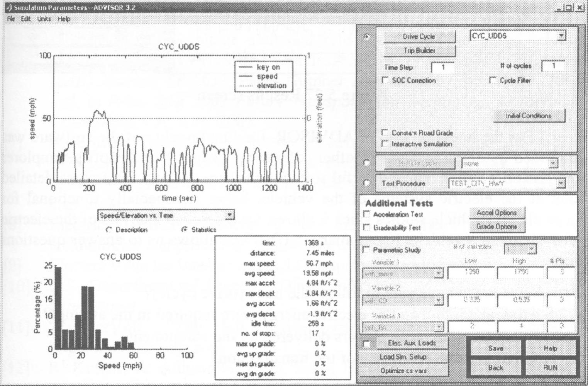
Task: Select the Test Procedure radio button
Action: (367, 183)
